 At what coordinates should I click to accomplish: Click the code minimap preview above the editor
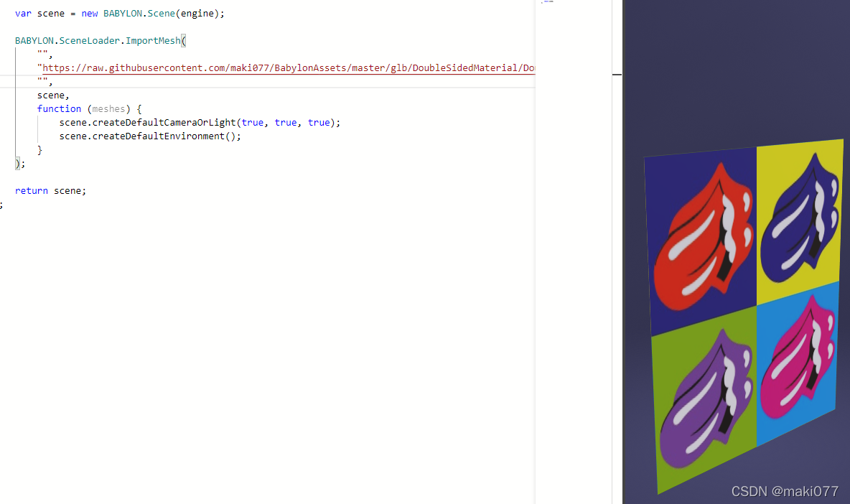[x=547, y=2]
